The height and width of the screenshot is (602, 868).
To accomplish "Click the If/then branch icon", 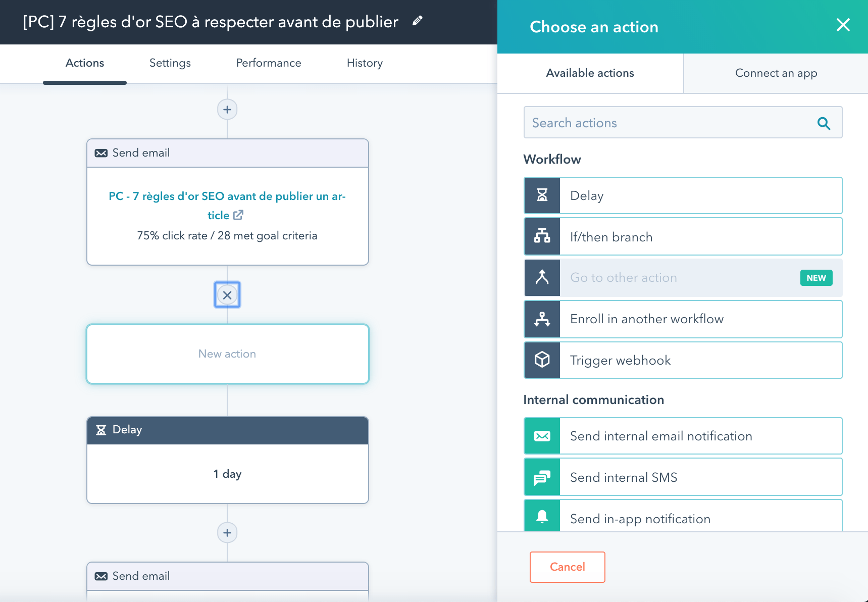I will tap(542, 236).
